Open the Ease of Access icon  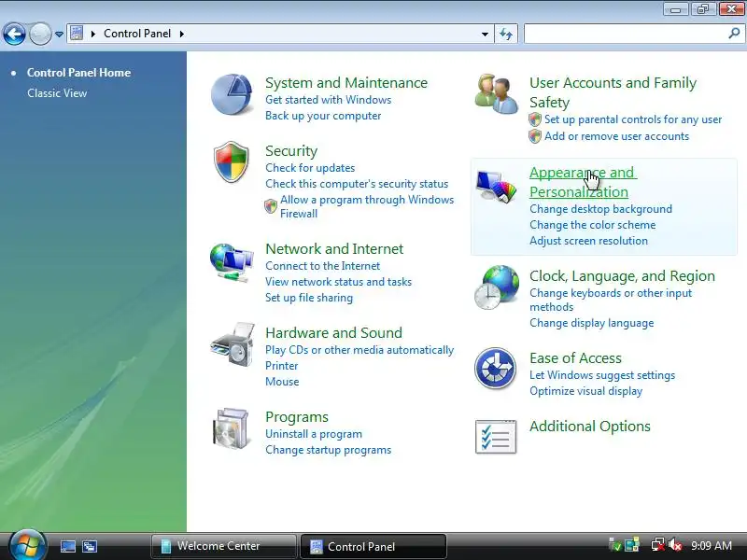496,369
